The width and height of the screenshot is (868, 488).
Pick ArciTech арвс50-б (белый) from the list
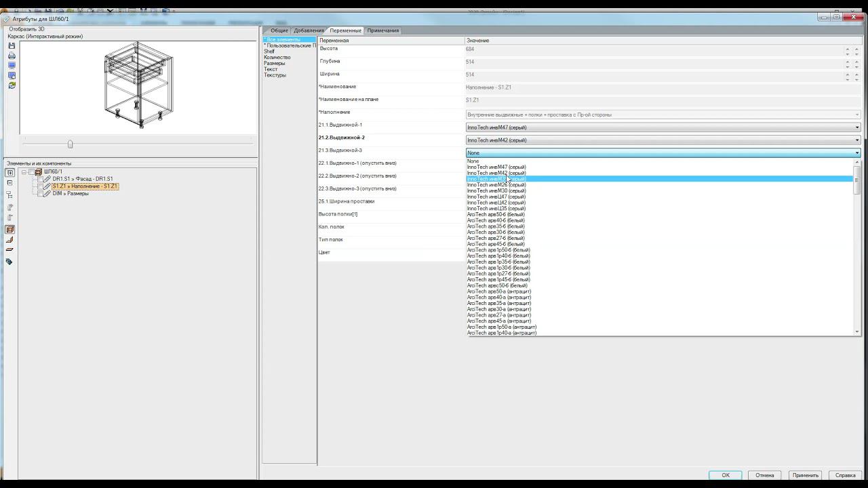tap(659, 285)
